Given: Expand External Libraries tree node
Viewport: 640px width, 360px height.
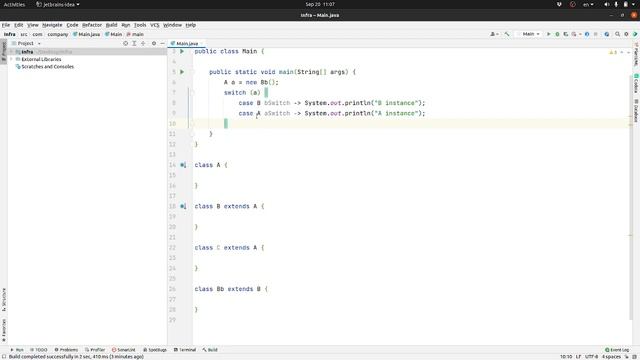Looking at the screenshot, I should point(11,59).
